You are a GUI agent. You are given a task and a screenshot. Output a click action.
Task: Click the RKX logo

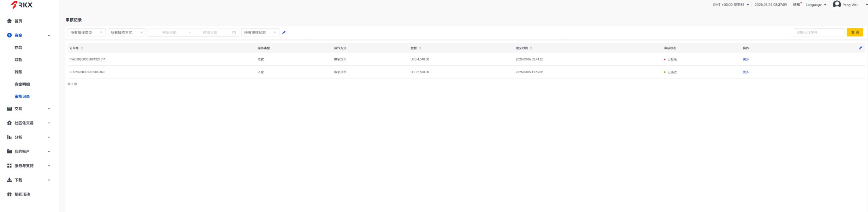tap(22, 5)
